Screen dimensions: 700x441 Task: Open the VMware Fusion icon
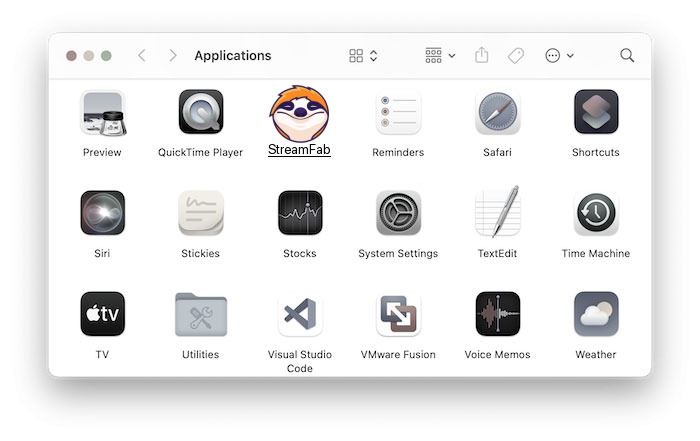[x=398, y=314]
